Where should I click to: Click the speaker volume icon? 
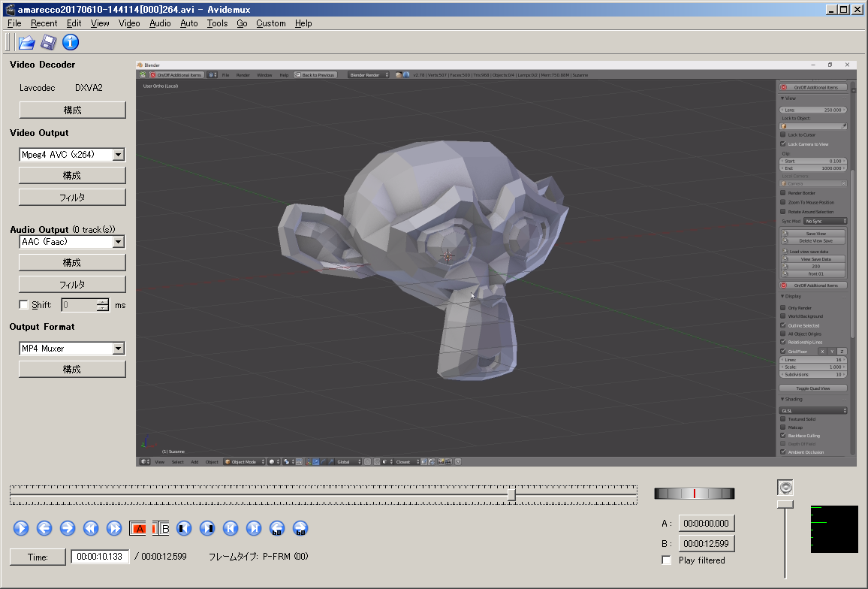785,488
